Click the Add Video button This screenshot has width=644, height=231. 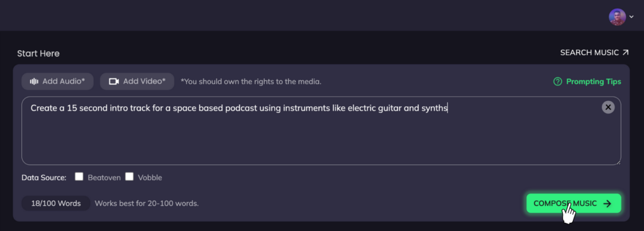click(137, 81)
